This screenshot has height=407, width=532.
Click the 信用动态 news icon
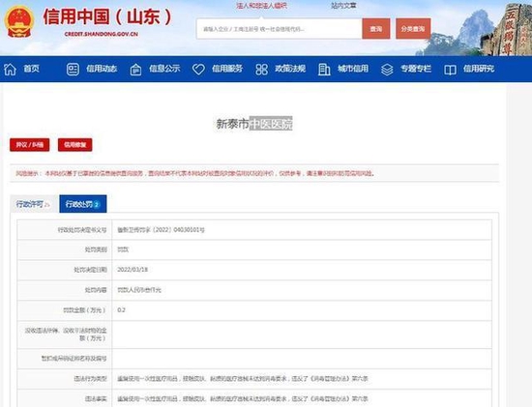coord(73,70)
